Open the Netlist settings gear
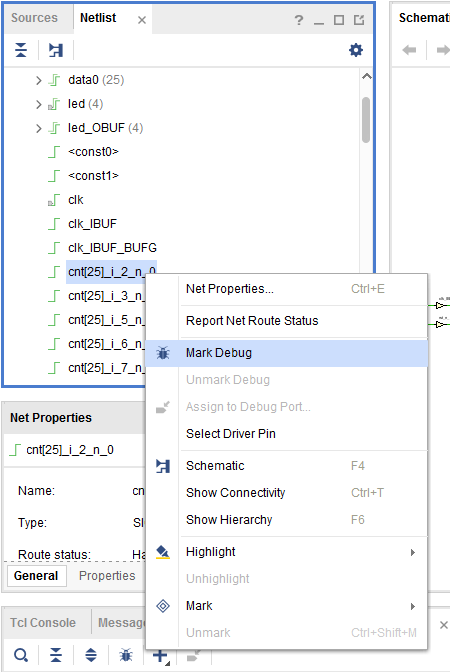The image size is (450, 672). (356, 50)
